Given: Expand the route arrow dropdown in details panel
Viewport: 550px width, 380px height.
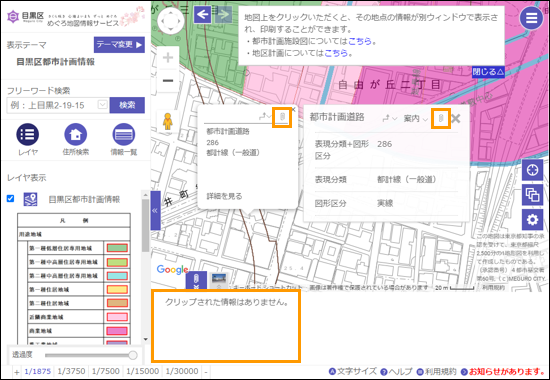Looking at the screenshot, I should pyautogui.click(x=389, y=119).
